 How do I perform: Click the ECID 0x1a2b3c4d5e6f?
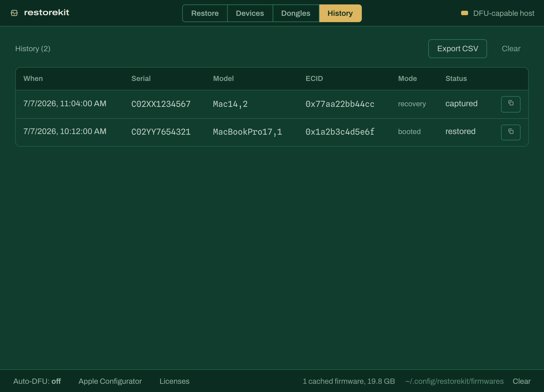click(340, 132)
